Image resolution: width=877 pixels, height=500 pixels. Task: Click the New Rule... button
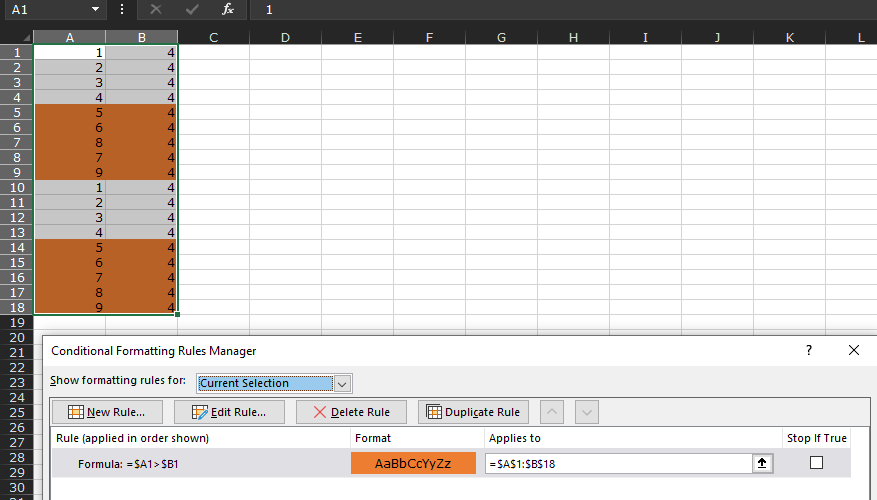point(107,412)
